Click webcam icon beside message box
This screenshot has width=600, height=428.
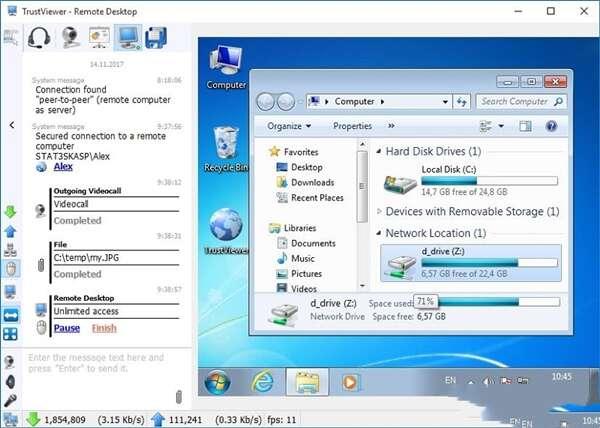10,362
